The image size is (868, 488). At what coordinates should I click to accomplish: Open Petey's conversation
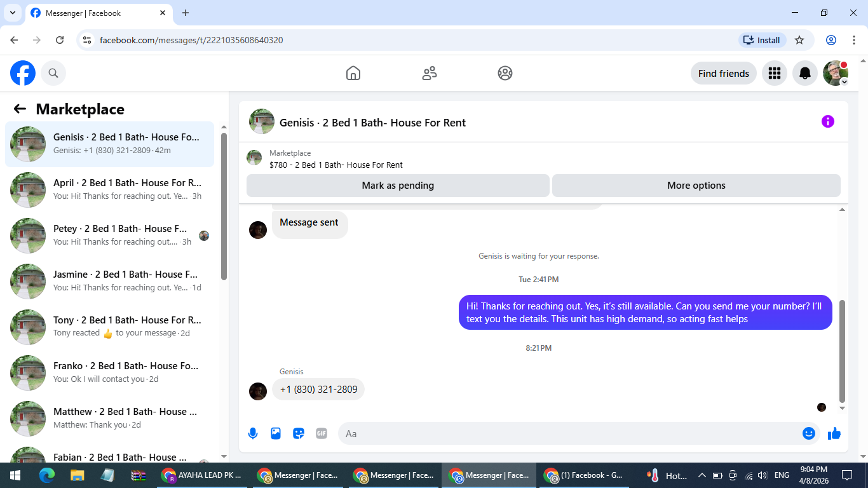click(x=110, y=236)
